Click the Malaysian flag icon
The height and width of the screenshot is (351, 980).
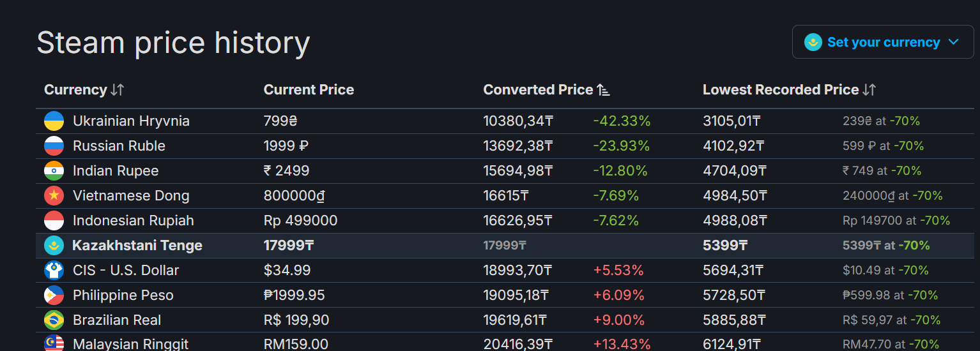(54, 344)
